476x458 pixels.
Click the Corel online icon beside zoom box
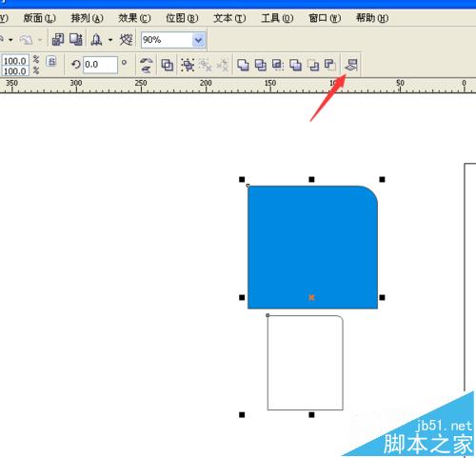[x=127, y=40]
